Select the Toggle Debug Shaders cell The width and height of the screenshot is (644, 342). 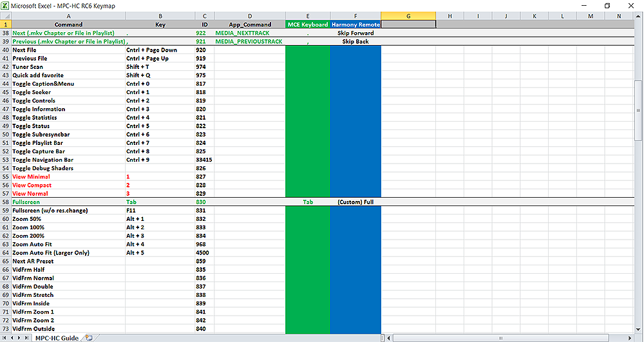tap(68, 168)
